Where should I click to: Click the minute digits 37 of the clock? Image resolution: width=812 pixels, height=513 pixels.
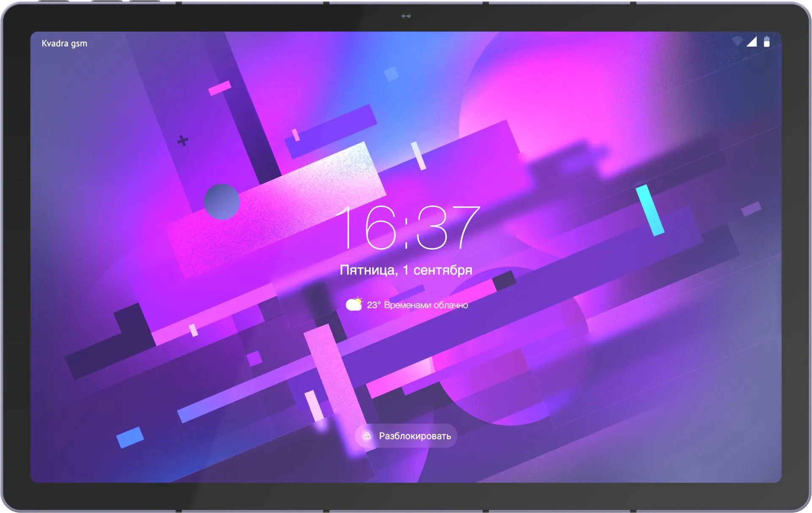[448, 227]
